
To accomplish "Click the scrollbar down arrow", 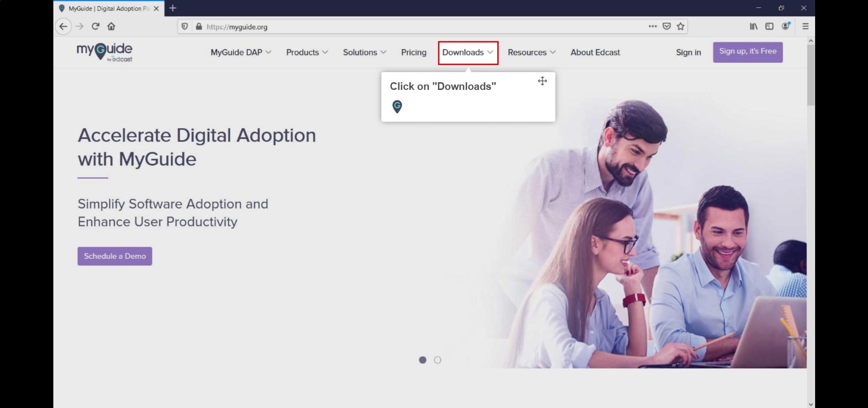I will click(x=811, y=404).
